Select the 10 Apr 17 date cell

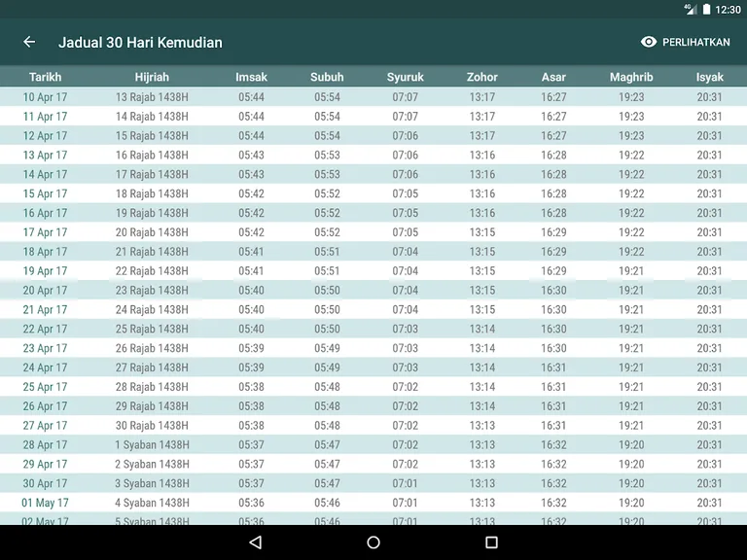pyautogui.click(x=46, y=97)
